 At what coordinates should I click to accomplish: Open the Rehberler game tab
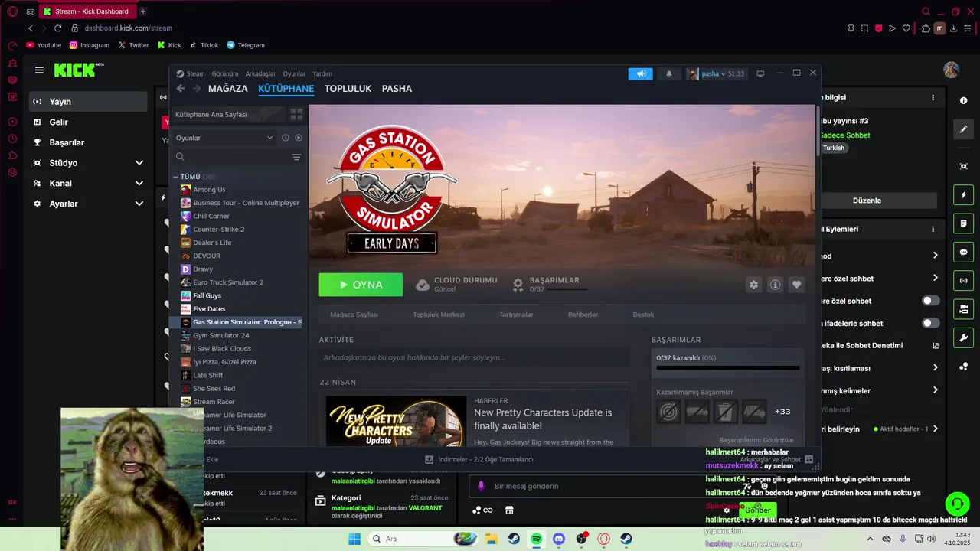tap(583, 315)
